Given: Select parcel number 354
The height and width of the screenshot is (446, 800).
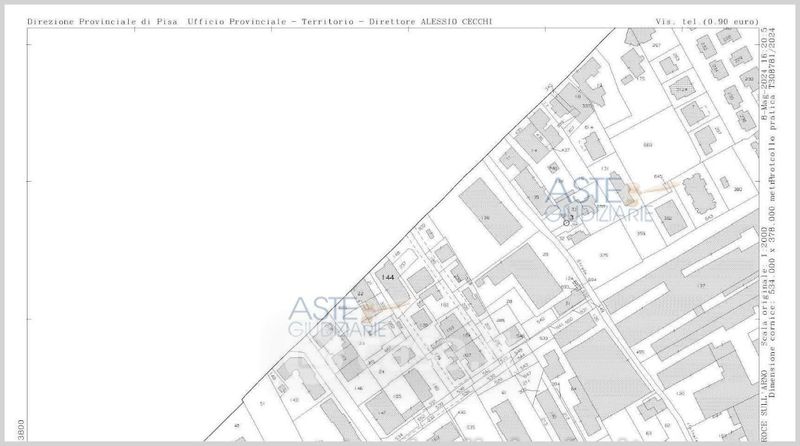Looking at the screenshot, I should pos(641,233).
